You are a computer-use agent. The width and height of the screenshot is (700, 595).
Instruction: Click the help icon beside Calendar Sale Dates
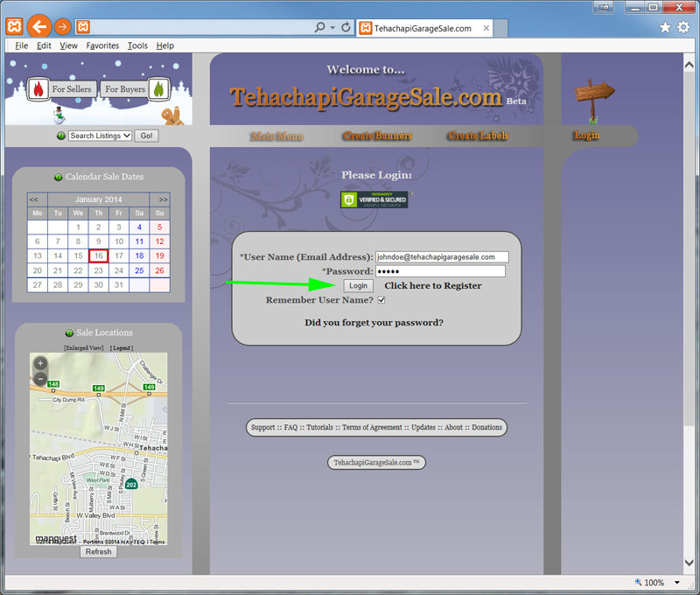58,178
